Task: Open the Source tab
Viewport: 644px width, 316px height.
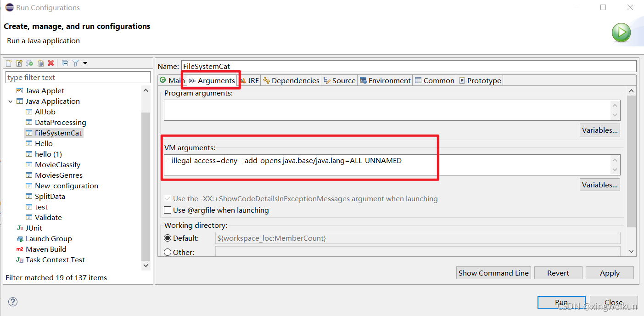Action: [339, 80]
